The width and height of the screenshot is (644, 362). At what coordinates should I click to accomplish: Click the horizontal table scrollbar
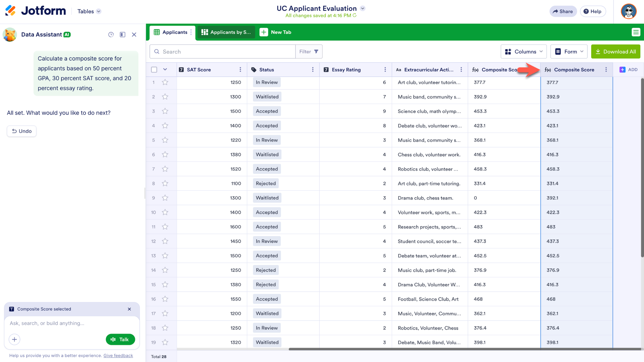coord(465,349)
